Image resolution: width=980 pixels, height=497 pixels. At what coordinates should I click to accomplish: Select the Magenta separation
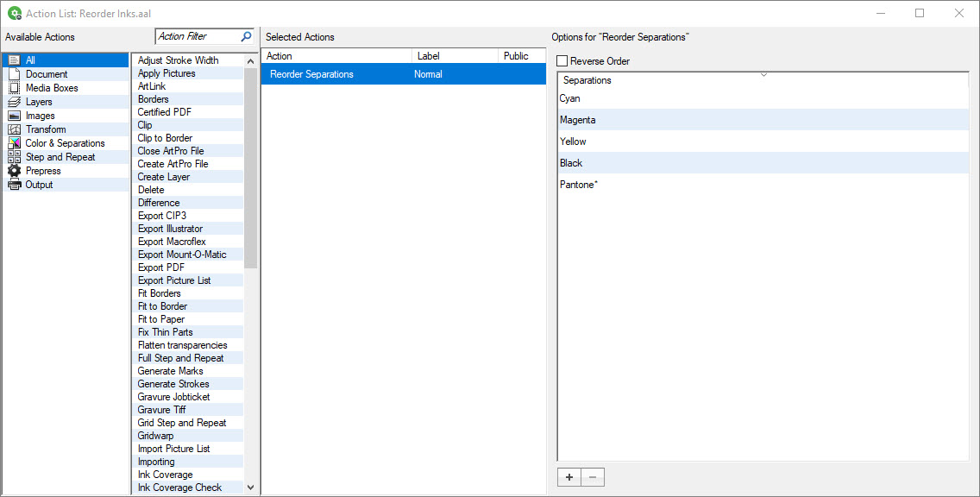(x=763, y=119)
